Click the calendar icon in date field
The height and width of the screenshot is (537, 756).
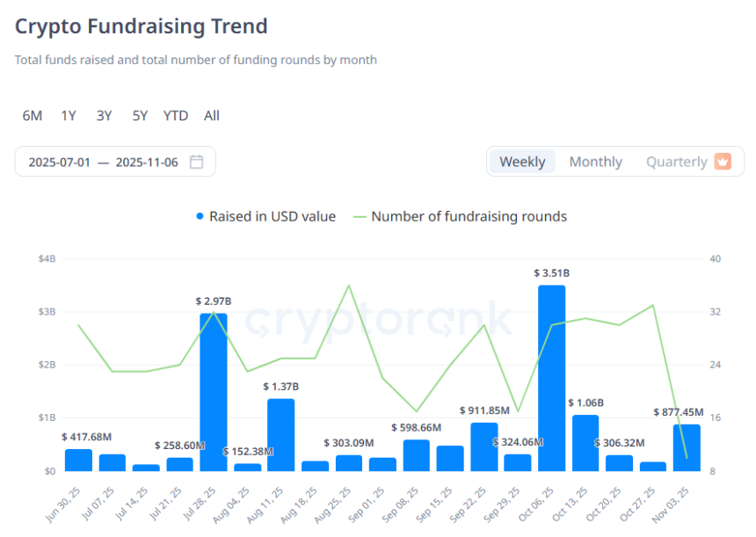point(197,162)
